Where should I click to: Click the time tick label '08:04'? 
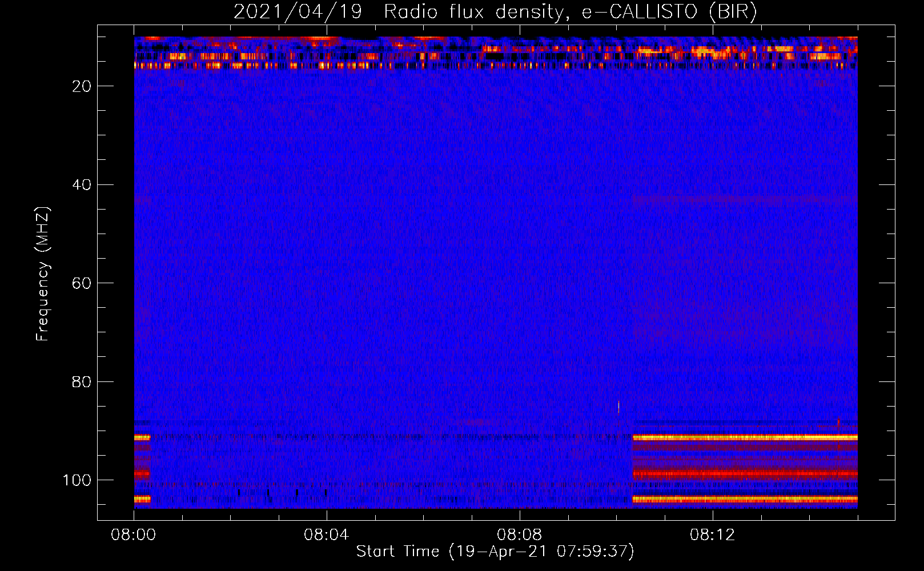pyautogui.click(x=327, y=535)
